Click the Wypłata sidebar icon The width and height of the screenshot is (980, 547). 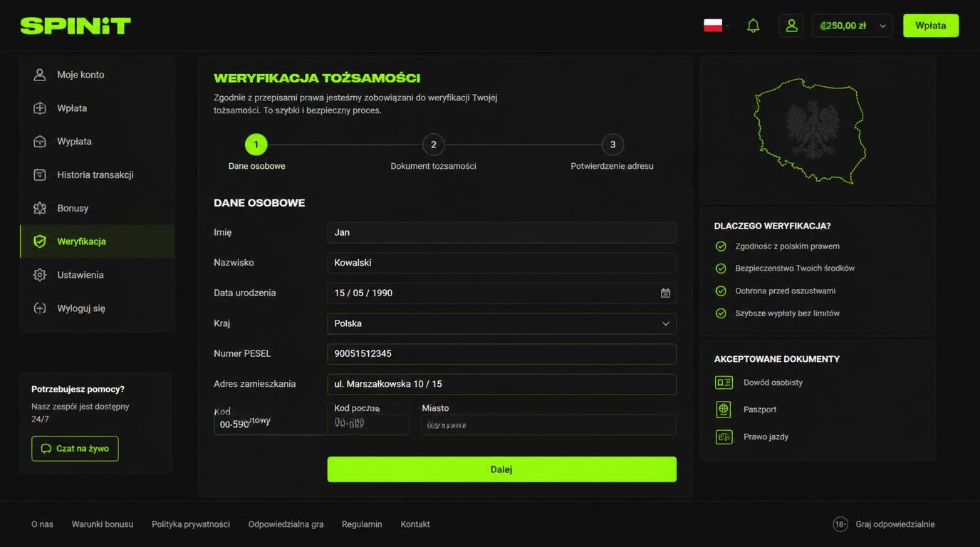click(x=40, y=142)
